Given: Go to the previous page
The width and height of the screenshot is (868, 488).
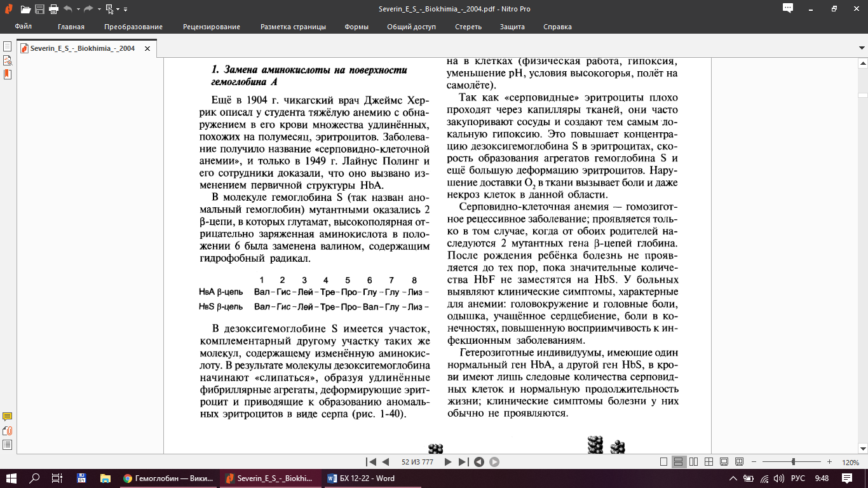Looking at the screenshot, I should pos(385,462).
